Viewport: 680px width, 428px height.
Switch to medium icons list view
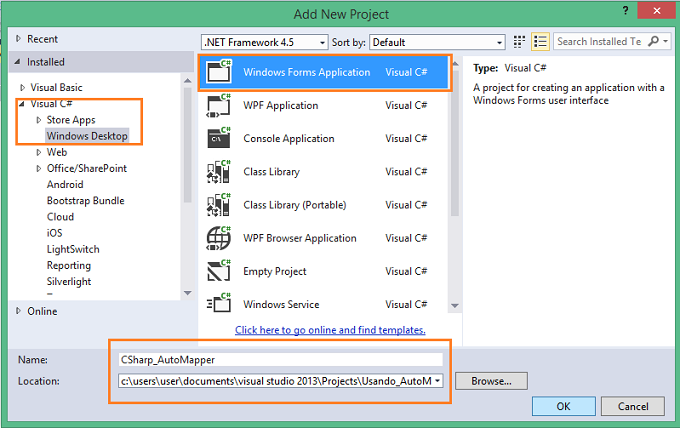[x=540, y=42]
